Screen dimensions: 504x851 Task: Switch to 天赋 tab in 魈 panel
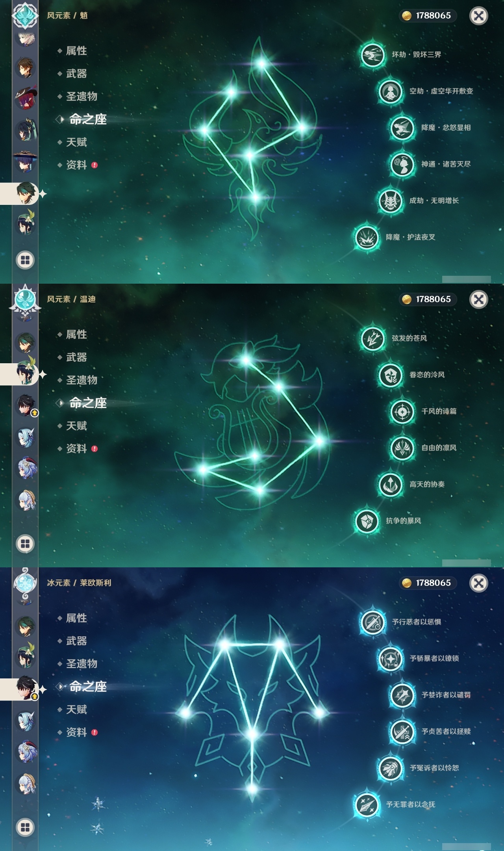[76, 142]
